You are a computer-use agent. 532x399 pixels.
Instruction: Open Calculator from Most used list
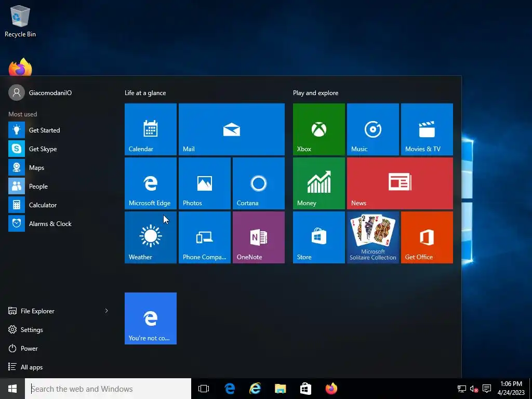[x=58, y=205]
